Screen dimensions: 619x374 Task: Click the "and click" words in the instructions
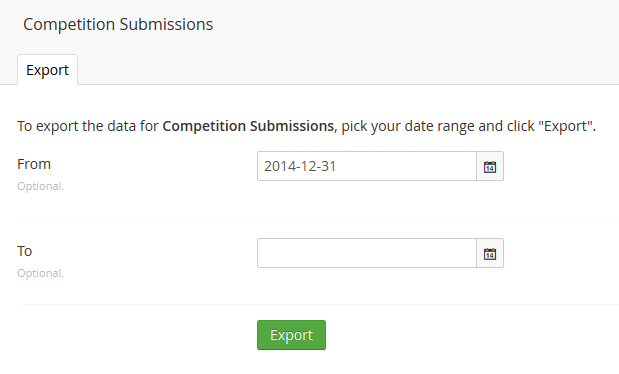click(x=506, y=126)
